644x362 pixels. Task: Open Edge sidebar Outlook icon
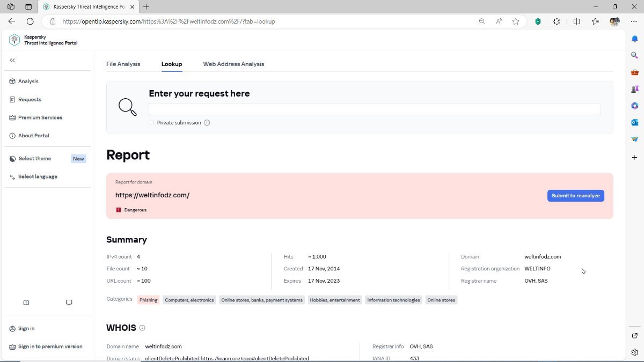click(x=634, y=122)
